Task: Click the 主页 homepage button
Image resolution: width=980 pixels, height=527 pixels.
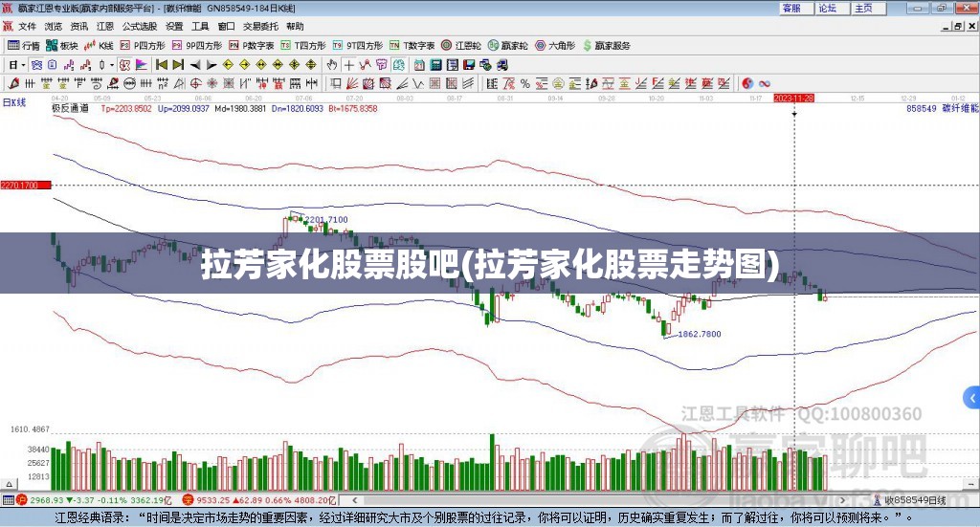Action: [869, 8]
